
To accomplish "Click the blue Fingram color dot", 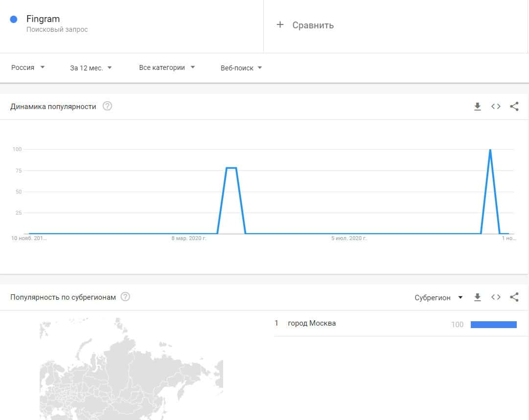I will pos(14,19).
